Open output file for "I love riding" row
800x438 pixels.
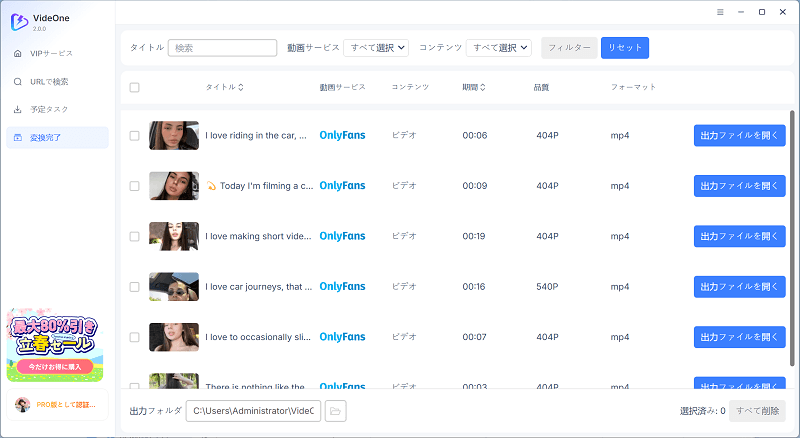coord(739,136)
